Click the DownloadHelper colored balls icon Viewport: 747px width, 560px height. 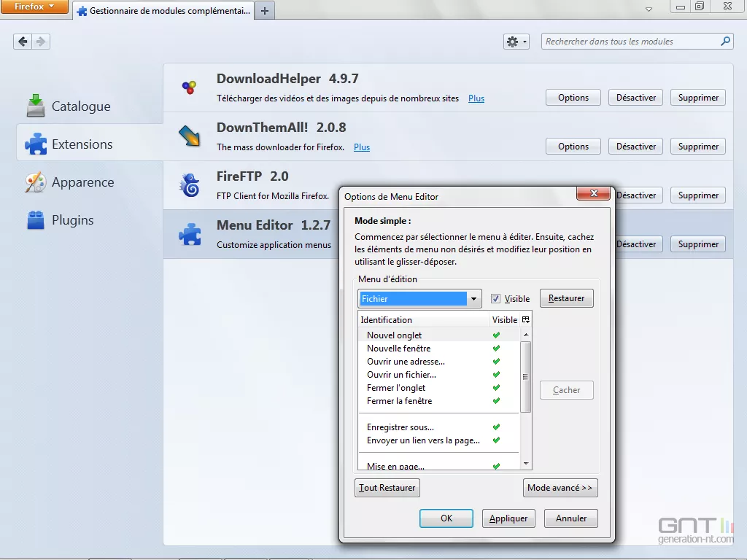tap(190, 87)
